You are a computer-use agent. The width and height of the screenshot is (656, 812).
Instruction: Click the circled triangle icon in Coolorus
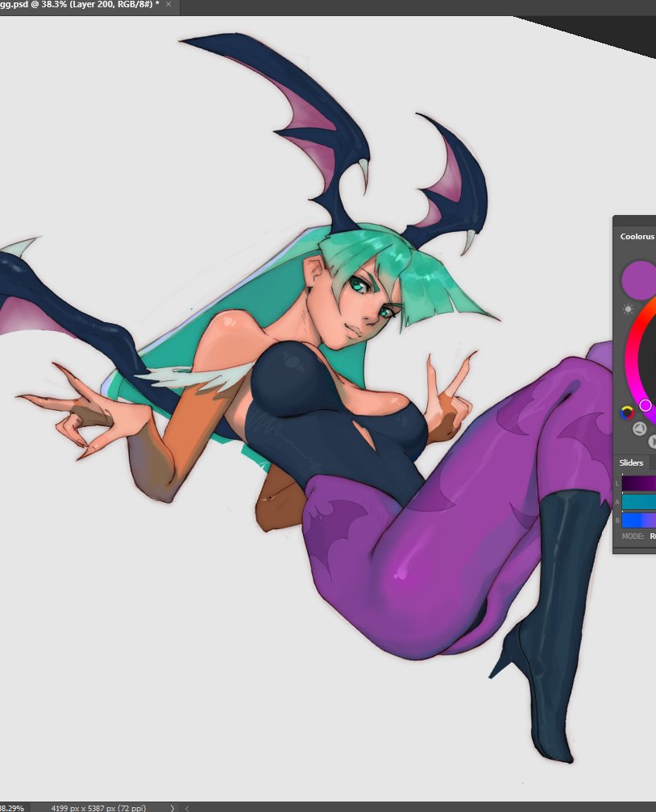[x=639, y=429]
